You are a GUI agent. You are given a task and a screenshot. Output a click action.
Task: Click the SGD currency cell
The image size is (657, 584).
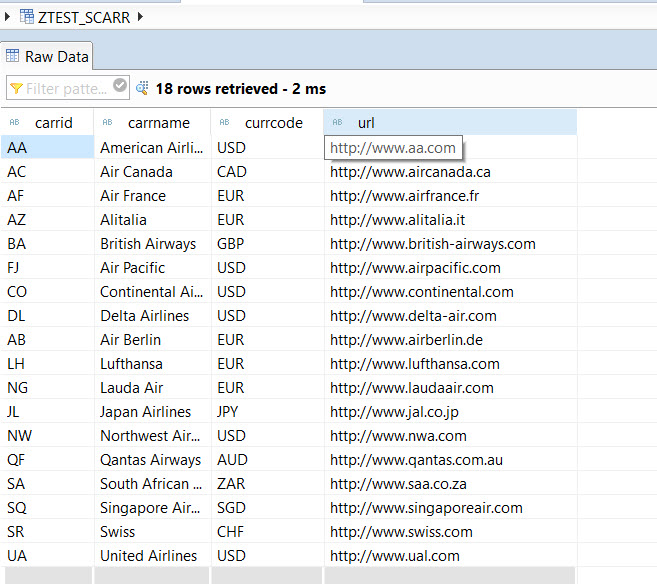tap(268, 508)
